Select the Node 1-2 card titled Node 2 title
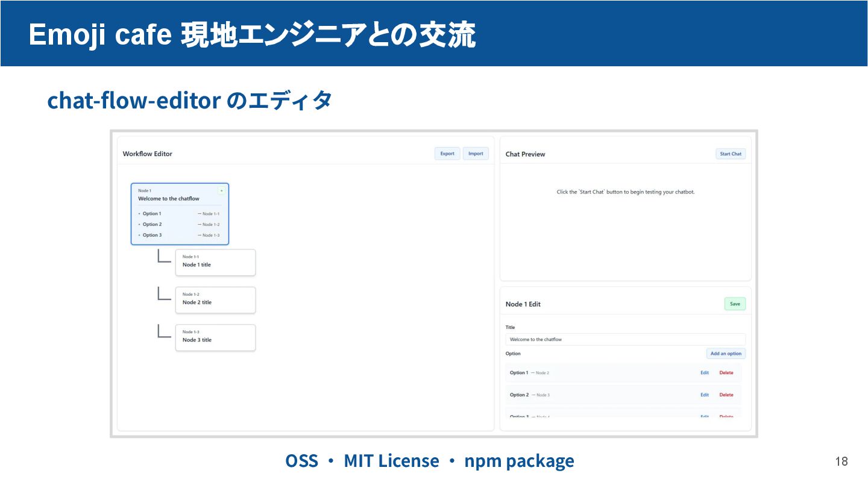 215,300
